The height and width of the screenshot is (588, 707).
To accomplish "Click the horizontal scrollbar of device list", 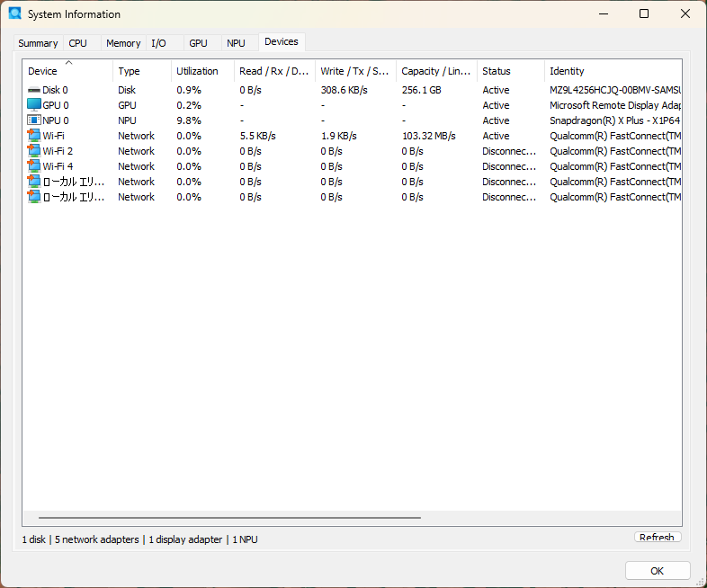I will 229,518.
